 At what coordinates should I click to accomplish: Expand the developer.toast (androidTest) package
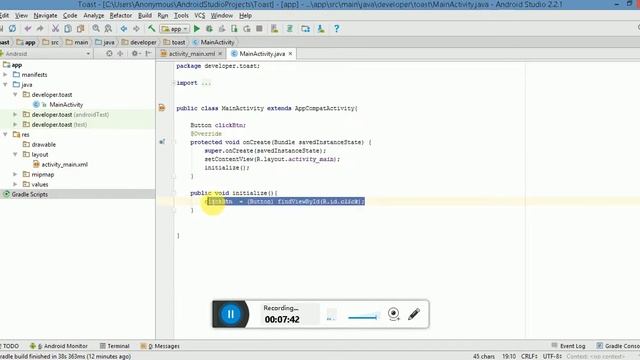click(x=15, y=115)
